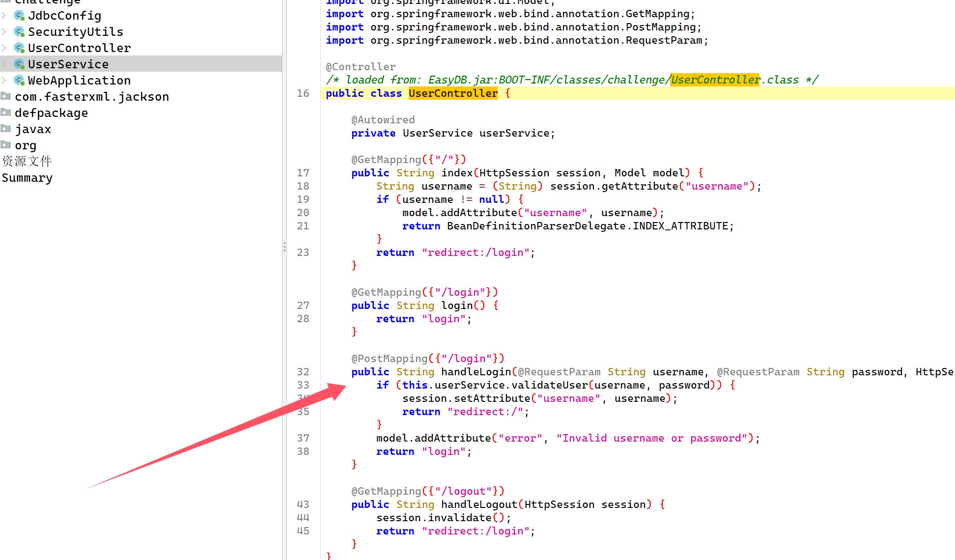The width and height of the screenshot is (955, 560).
Task: Click the UserService class icon
Action: click(19, 64)
